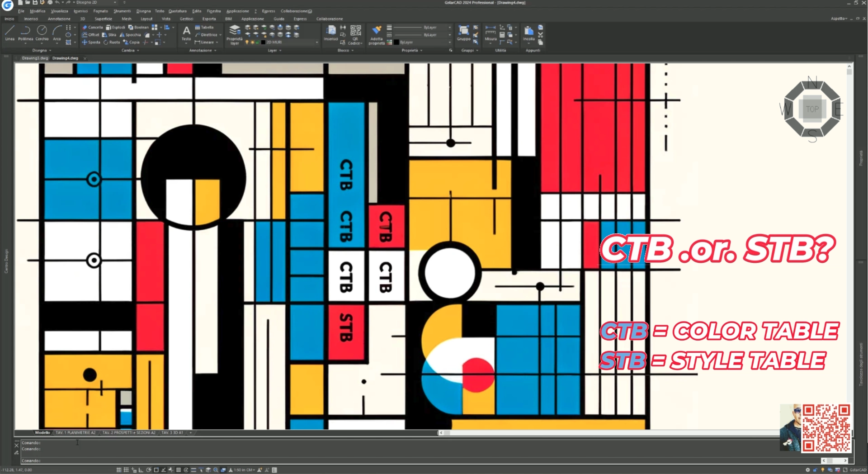
Task: Click the Esplodi tool
Action: pyautogui.click(x=116, y=27)
